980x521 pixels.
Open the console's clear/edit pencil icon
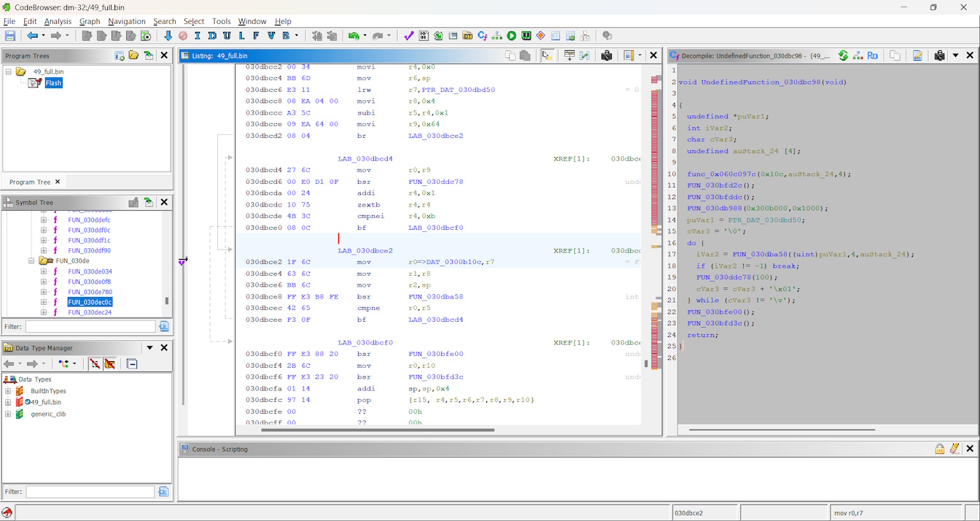954,449
